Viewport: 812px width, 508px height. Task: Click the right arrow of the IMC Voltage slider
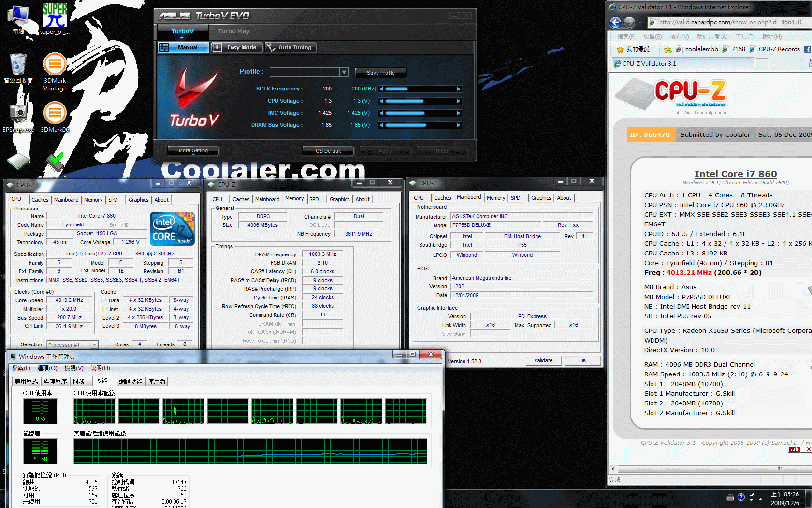tap(459, 113)
